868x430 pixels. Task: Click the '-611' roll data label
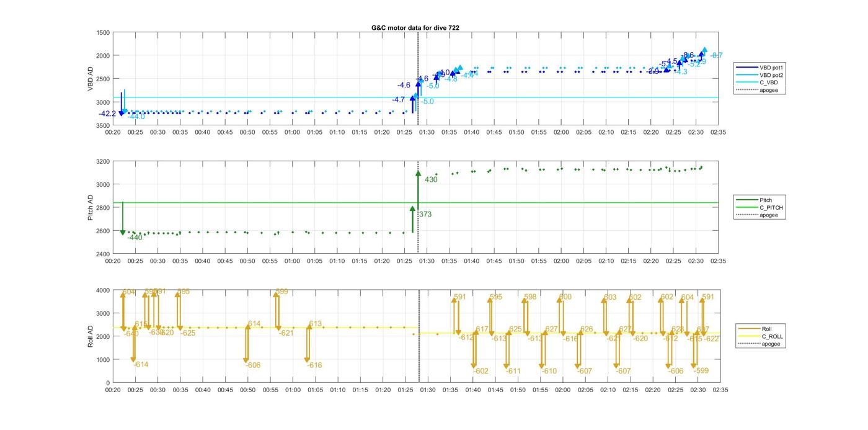513,371
